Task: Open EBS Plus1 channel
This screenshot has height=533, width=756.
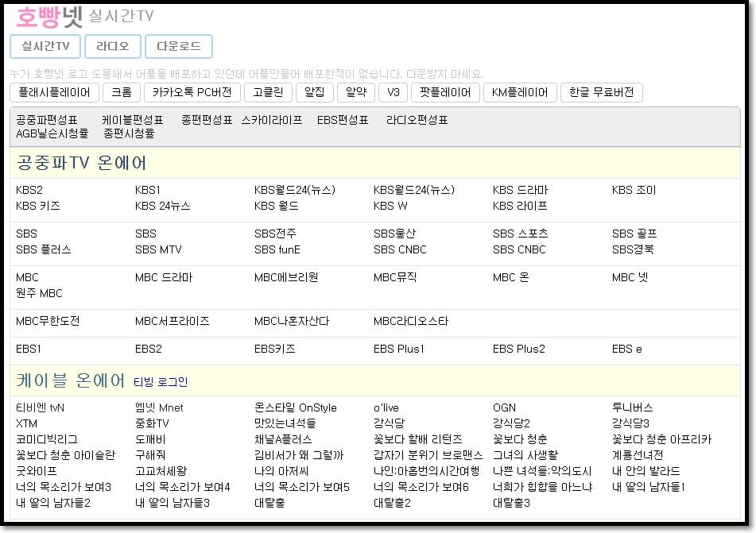Action: 399,349
